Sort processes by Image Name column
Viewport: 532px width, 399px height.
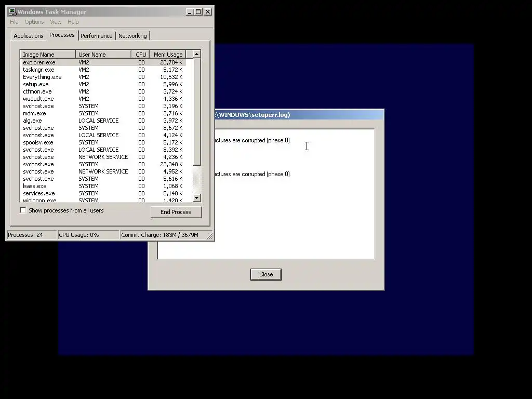[x=48, y=54]
